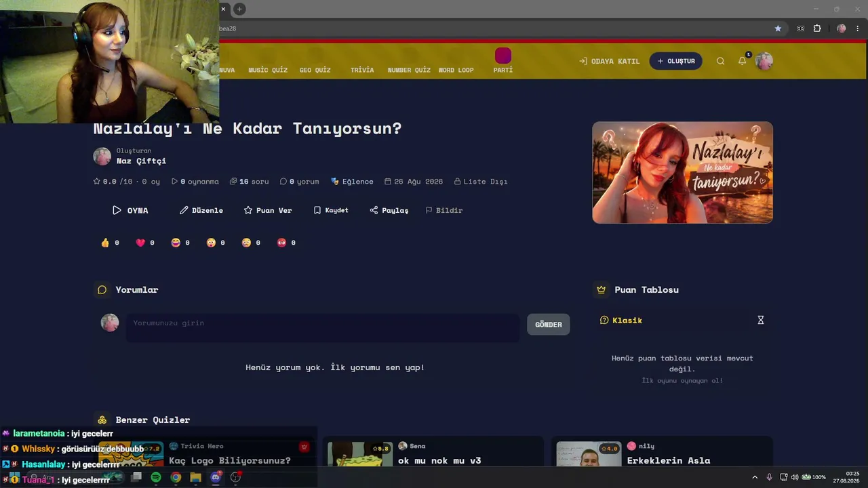Open Discord from the taskbar
The image size is (868, 488).
pyautogui.click(x=216, y=477)
